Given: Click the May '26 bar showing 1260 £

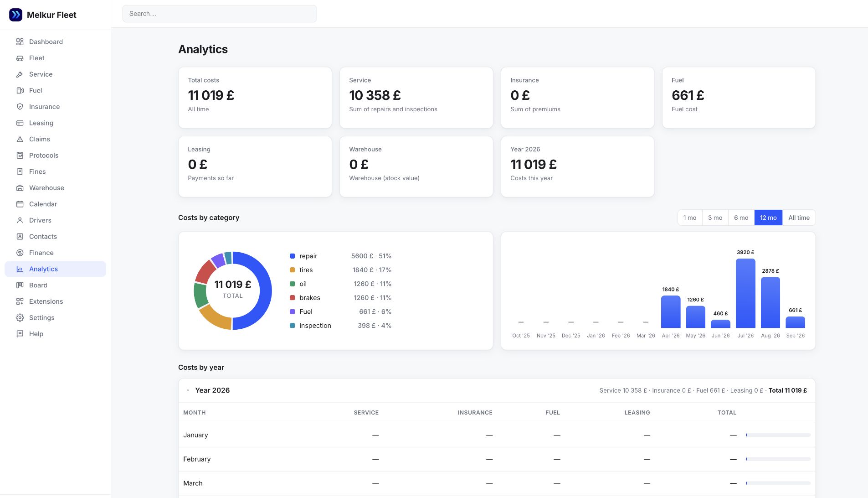Looking at the screenshot, I should [696, 317].
